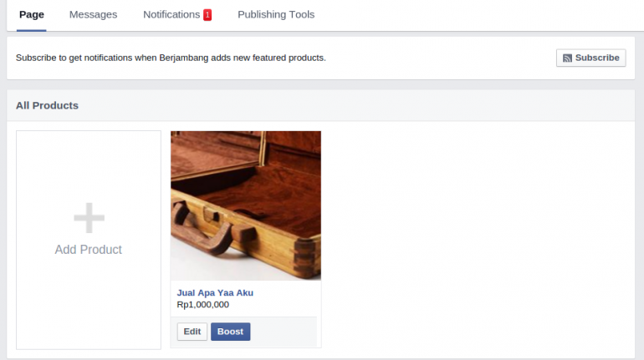Click the wooden suitcase product image
This screenshot has height=360, width=644.
pyautogui.click(x=245, y=205)
